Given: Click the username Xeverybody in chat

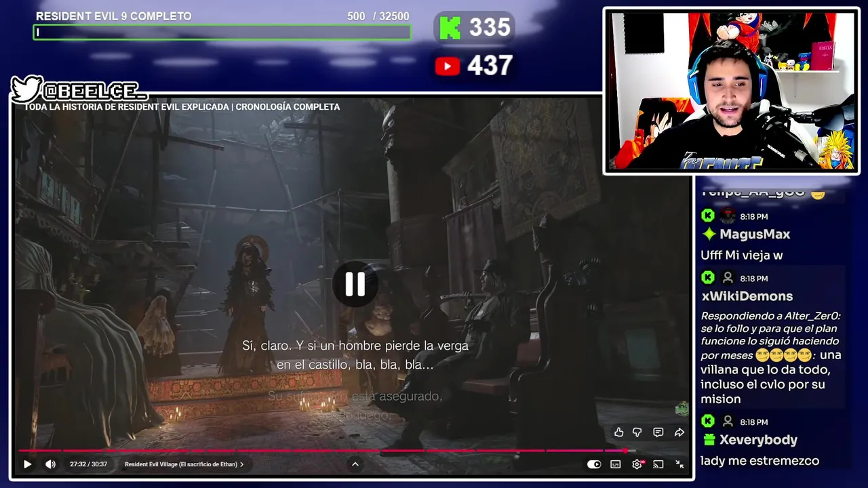Looking at the screenshot, I should coord(758,440).
